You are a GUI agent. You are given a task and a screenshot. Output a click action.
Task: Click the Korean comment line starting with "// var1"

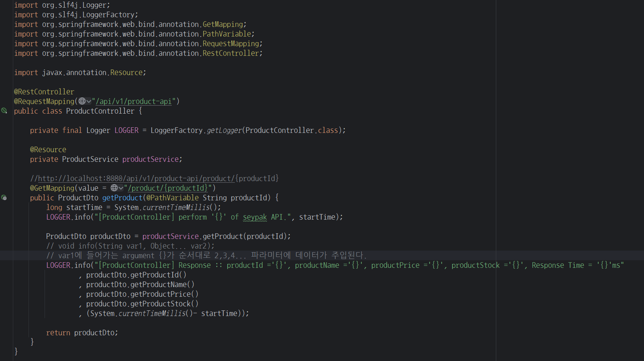(206, 256)
